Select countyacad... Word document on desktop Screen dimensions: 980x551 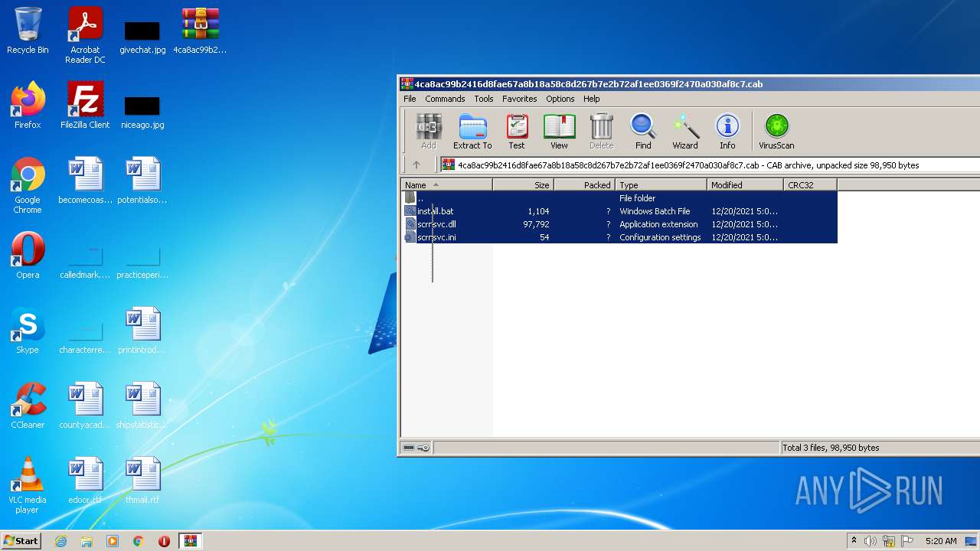point(85,406)
